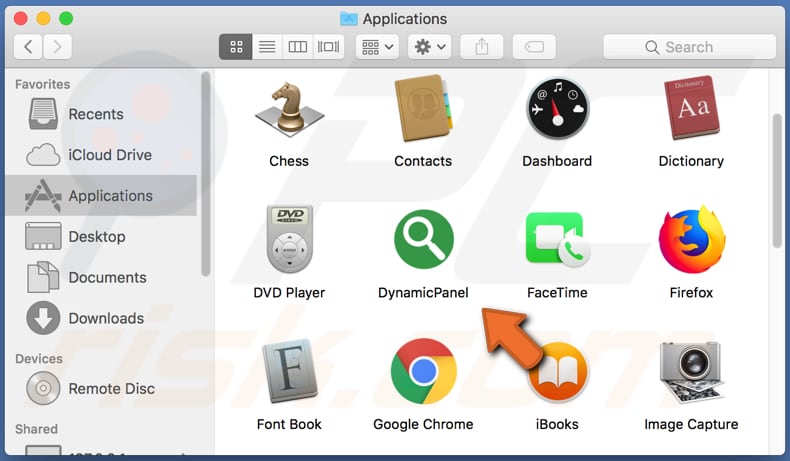The image size is (790, 461).
Task: Click the Chess label text
Action: [x=289, y=161]
